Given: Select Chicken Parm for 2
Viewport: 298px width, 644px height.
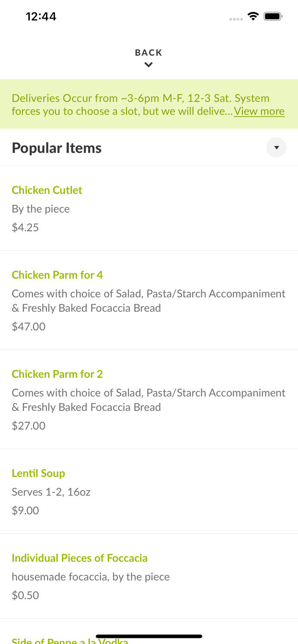Looking at the screenshot, I should 57,374.
